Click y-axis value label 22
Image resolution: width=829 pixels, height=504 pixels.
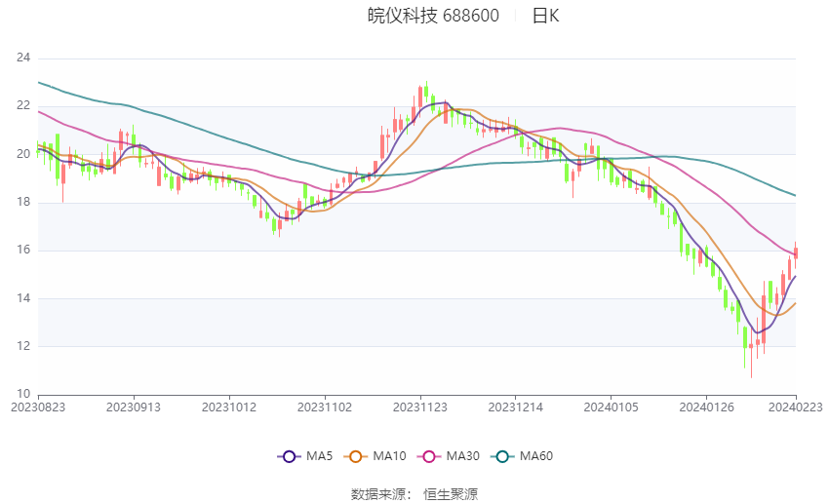pyautogui.click(x=23, y=105)
